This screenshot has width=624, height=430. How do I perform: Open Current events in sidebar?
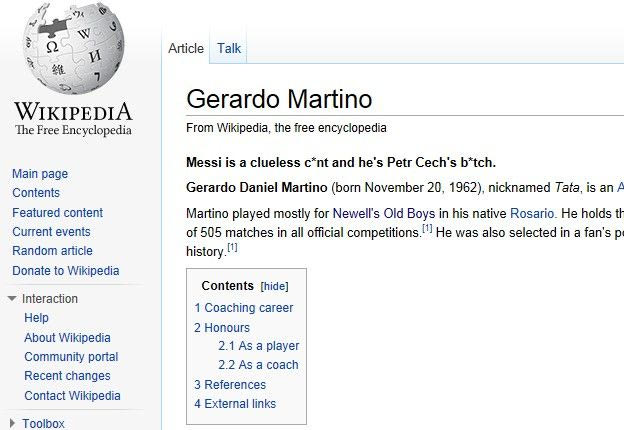51,232
